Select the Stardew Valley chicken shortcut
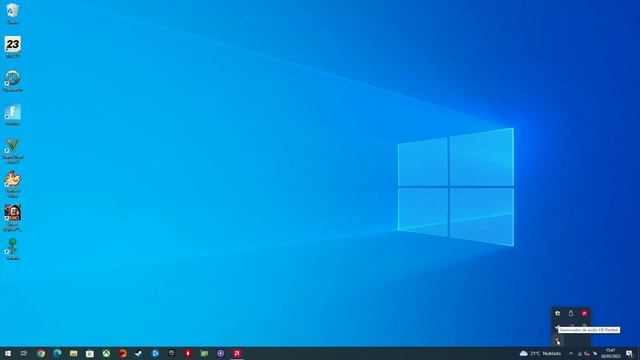The width and height of the screenshot is (640, 360). click(13, 184)
